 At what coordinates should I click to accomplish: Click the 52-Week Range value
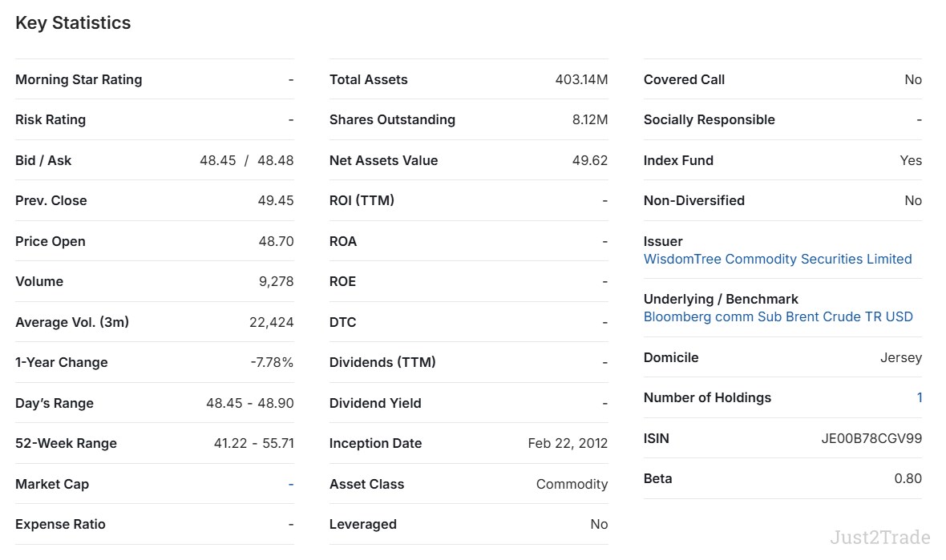[x=253, y=443]
